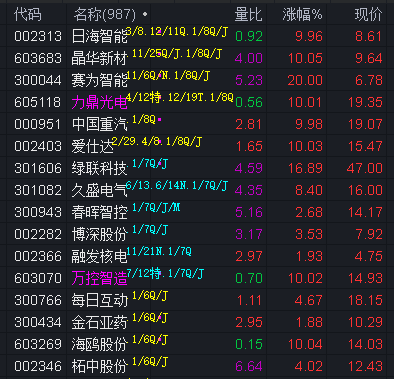This screenshot has width=394, height=379.
Task: Open 赛为智能 stock name
Action: click(100, 80)
